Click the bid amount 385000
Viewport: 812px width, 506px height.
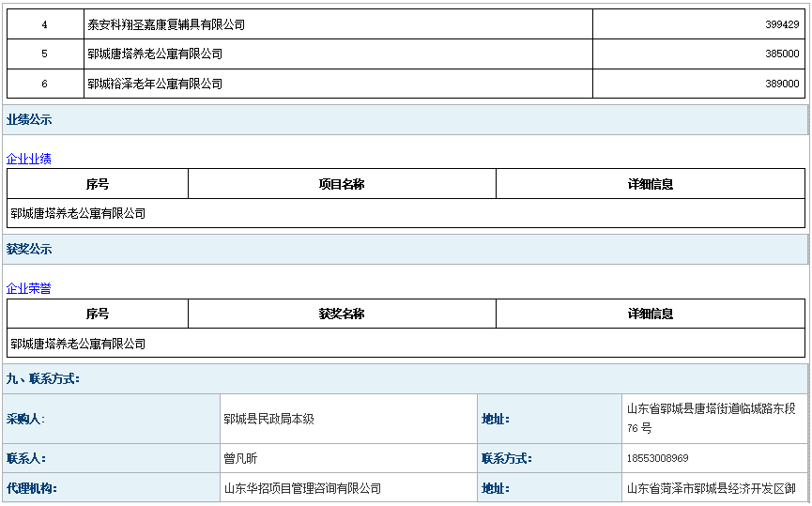pyautogui.click(x=782, y=54)
